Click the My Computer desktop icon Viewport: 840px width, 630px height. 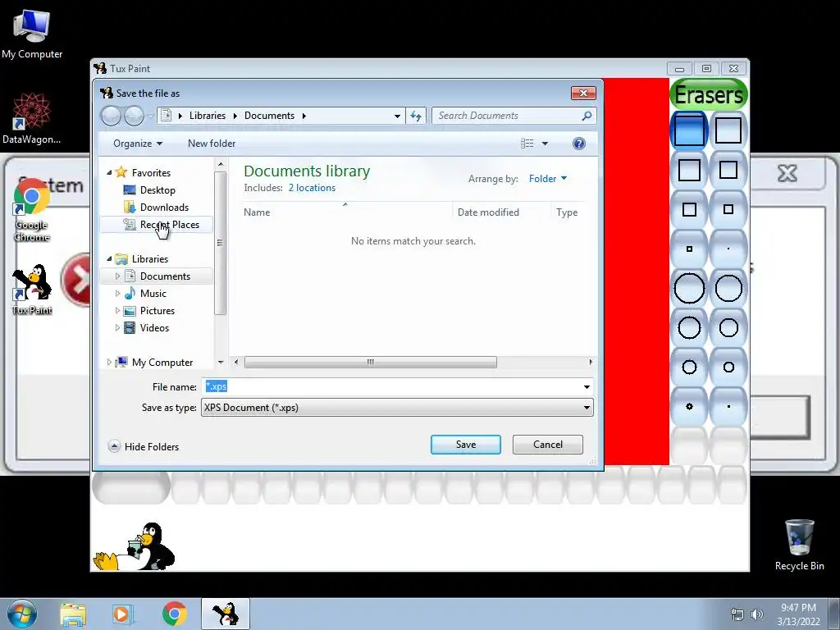click(32, 33)
